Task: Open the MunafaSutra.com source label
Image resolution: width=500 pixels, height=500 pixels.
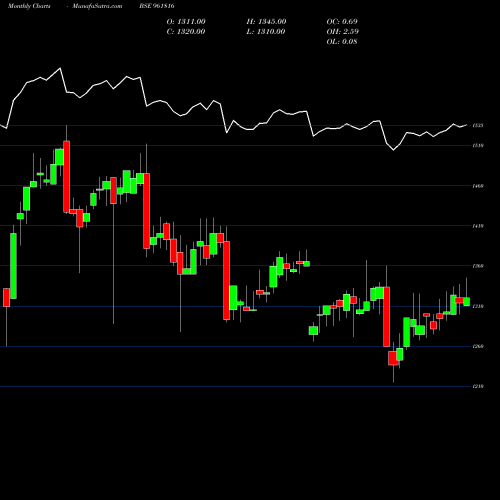Action: tap(97, 6)
